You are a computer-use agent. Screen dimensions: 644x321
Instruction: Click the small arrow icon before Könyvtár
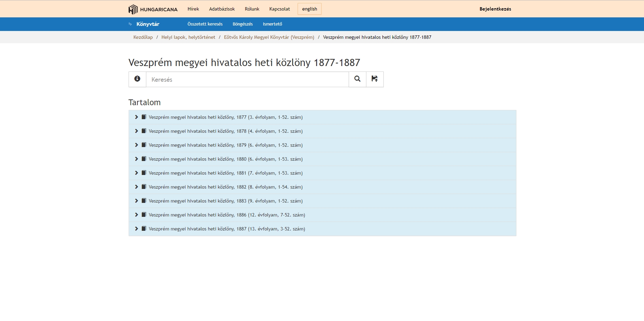coord(130,24)
